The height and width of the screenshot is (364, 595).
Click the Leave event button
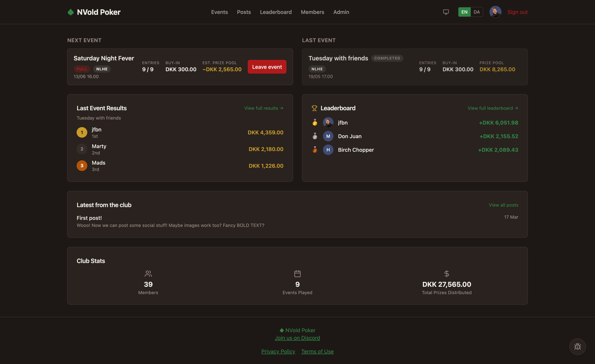(x=267, y=67)
